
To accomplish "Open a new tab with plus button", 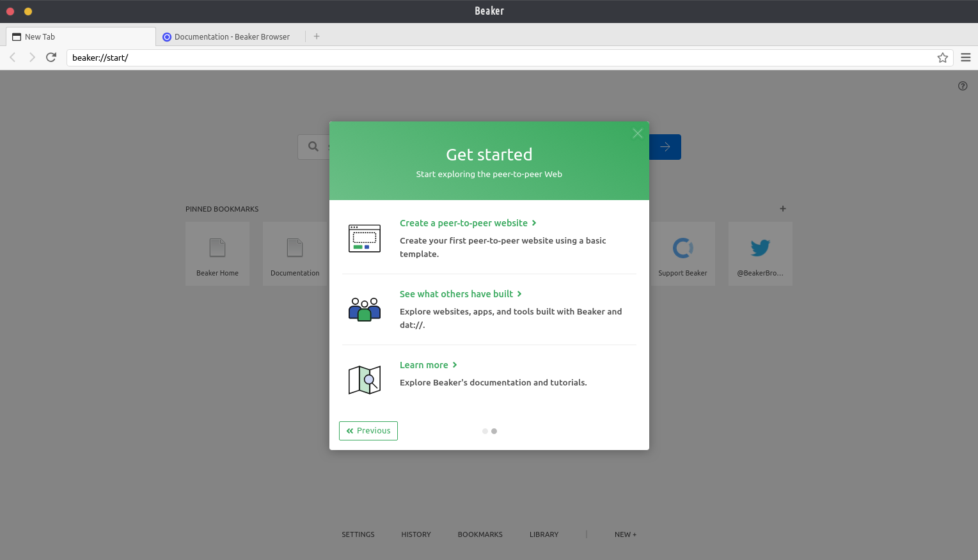I will pyautogui.click(x=317, y=36).
